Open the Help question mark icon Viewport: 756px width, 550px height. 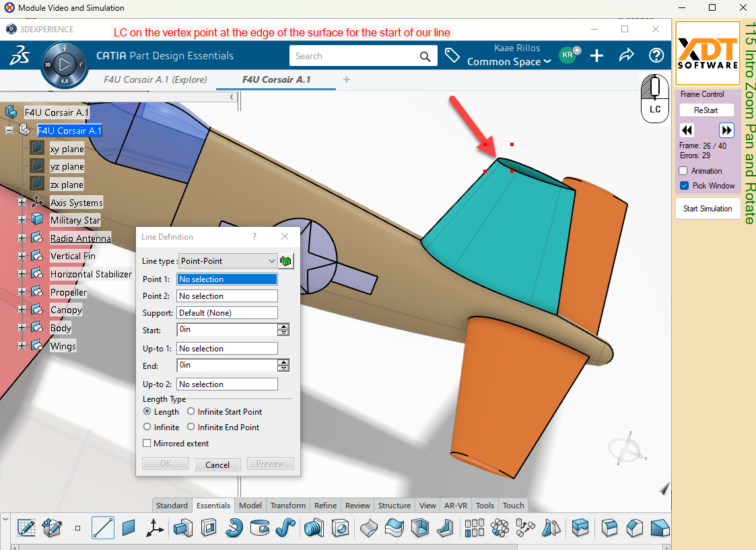pyautogui.click(x=656, y=55)
